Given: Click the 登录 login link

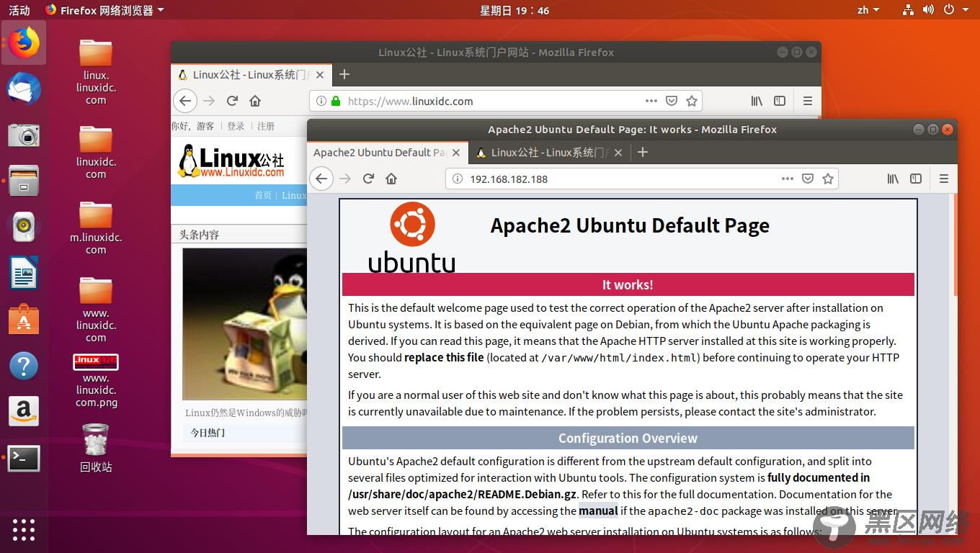Looking at the screenshot, I should click(x=236, y=126).
